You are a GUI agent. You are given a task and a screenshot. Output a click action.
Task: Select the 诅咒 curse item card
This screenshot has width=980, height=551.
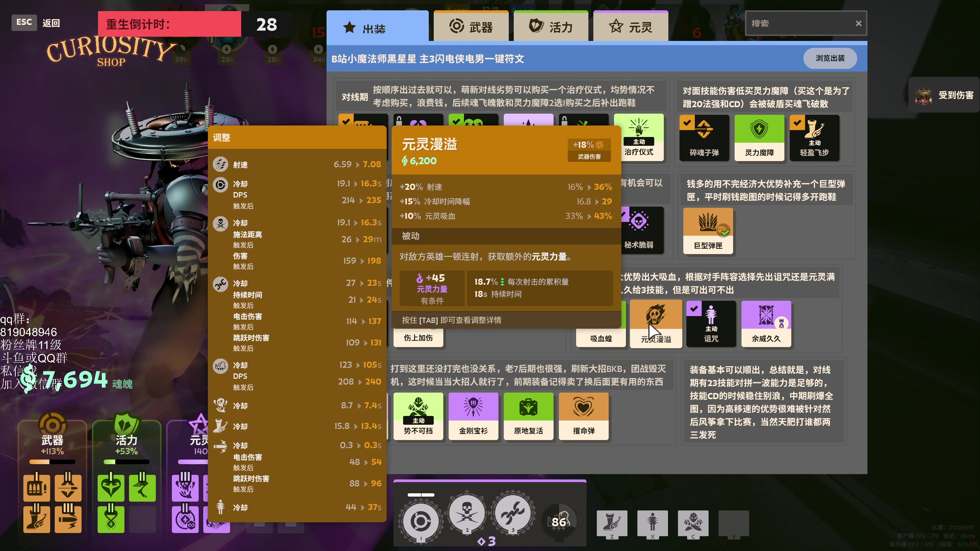pyautogui.click(x=711, y=324)
